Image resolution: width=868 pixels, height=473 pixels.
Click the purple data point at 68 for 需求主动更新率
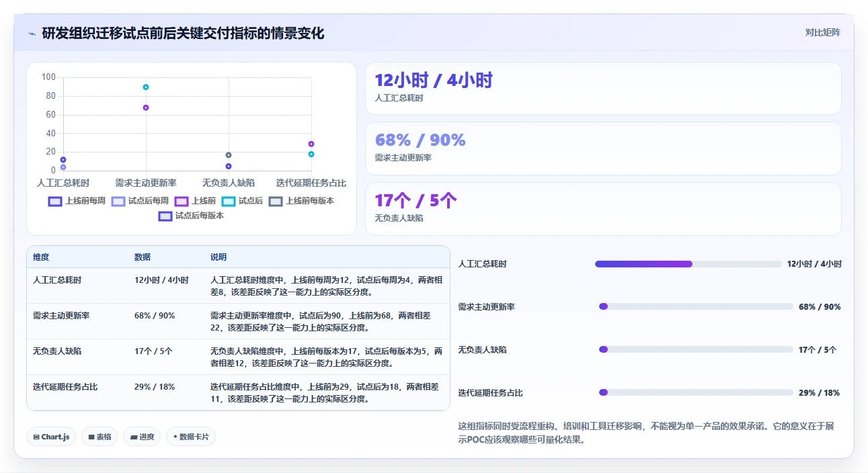(x=146, y=107)
